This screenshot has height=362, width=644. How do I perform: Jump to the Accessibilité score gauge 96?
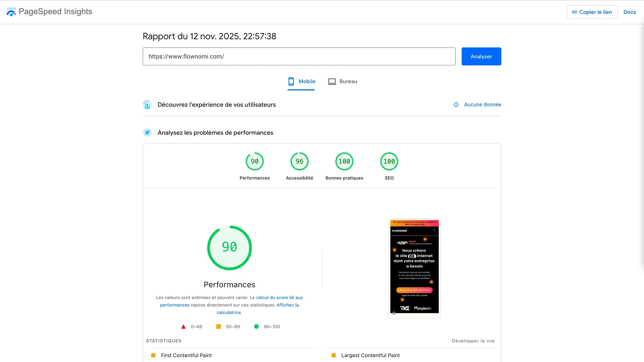click(x=300, y=161)
